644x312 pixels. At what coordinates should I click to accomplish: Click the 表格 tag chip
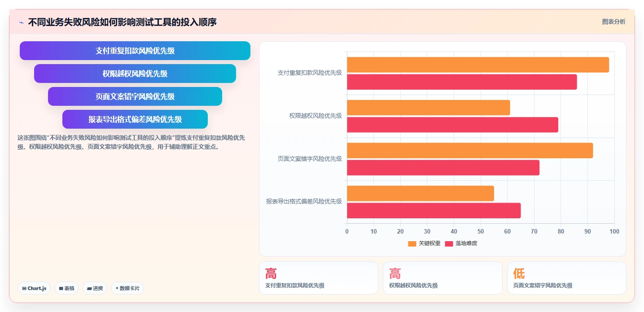(66, 288)
